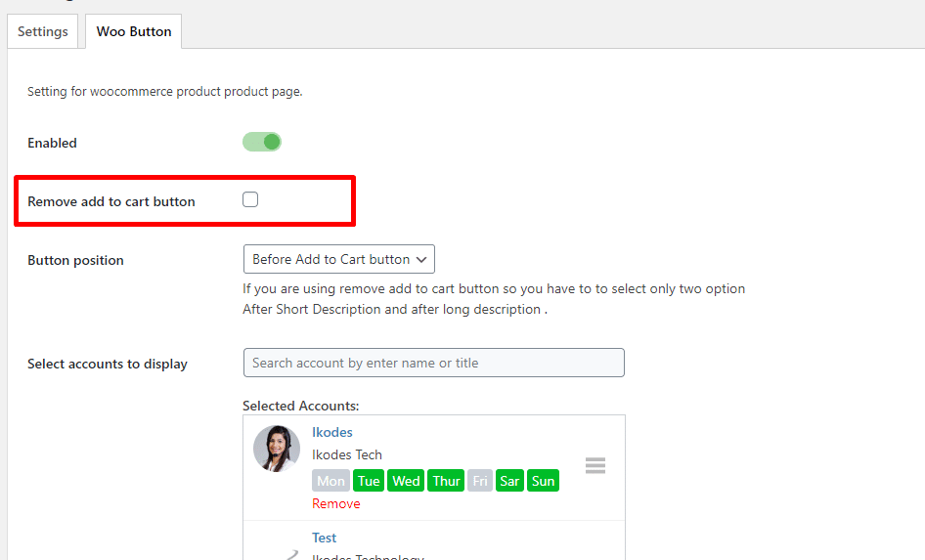The image size is (925, 560).
Task: Click the drag handle icon for Ikodes account
Action: [595, 465]
